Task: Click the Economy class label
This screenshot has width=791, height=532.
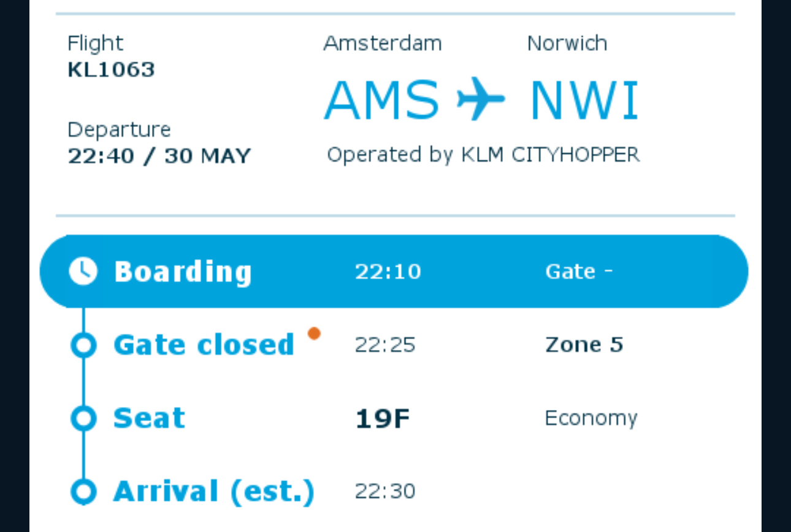Action: (590, 418)
